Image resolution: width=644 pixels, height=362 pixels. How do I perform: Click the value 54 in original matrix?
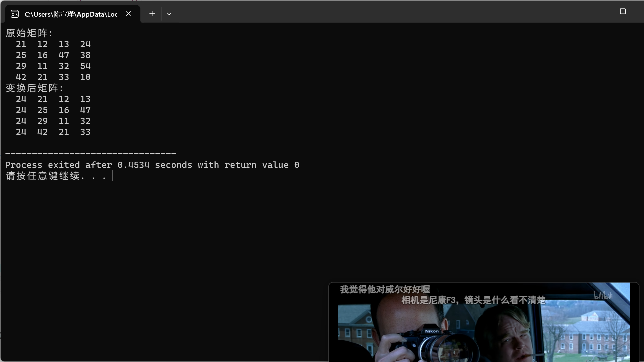(x=85, y=66)
